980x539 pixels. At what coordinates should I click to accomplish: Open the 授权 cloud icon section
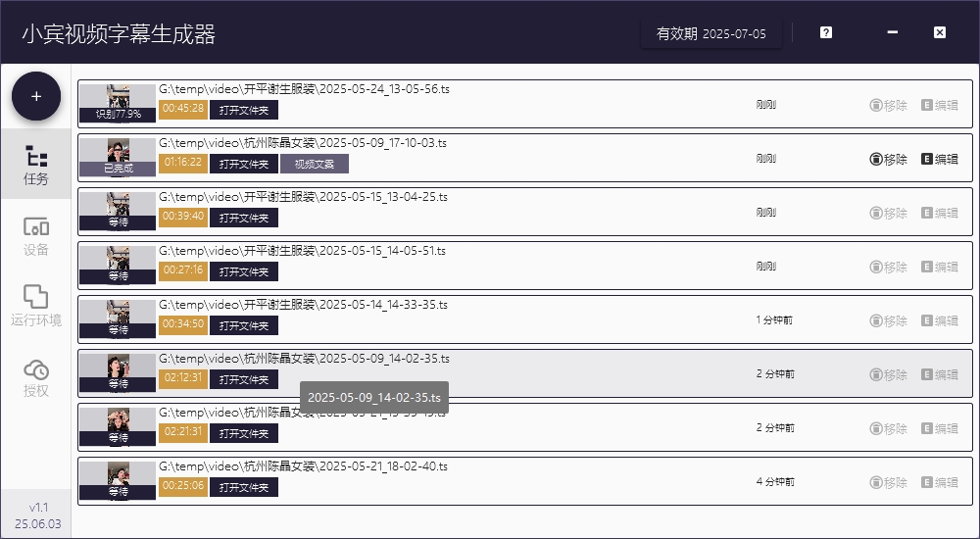36,377
